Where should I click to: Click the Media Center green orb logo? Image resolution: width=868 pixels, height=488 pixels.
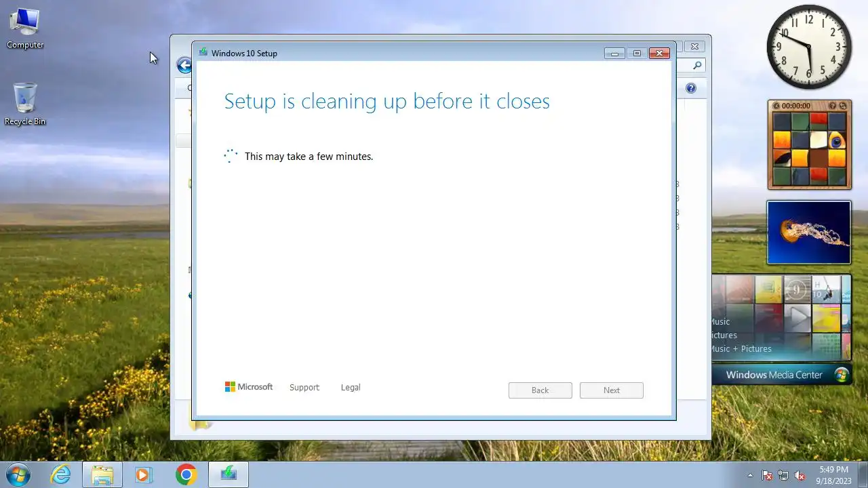[842, 375]
